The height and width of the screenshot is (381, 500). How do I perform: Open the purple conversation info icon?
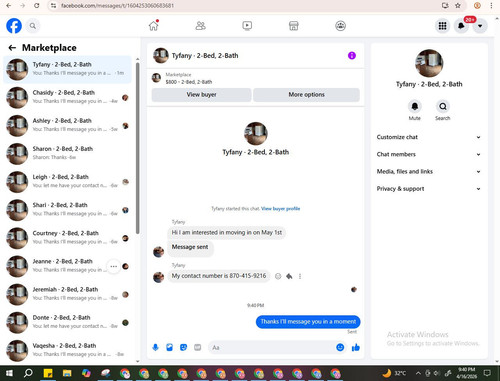[x=352, y=56]
